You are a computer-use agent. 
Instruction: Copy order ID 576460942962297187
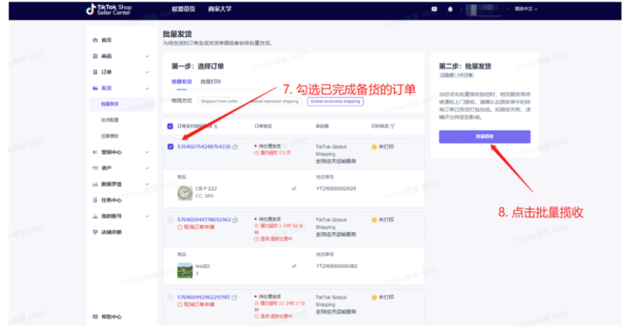click(234, 297)
